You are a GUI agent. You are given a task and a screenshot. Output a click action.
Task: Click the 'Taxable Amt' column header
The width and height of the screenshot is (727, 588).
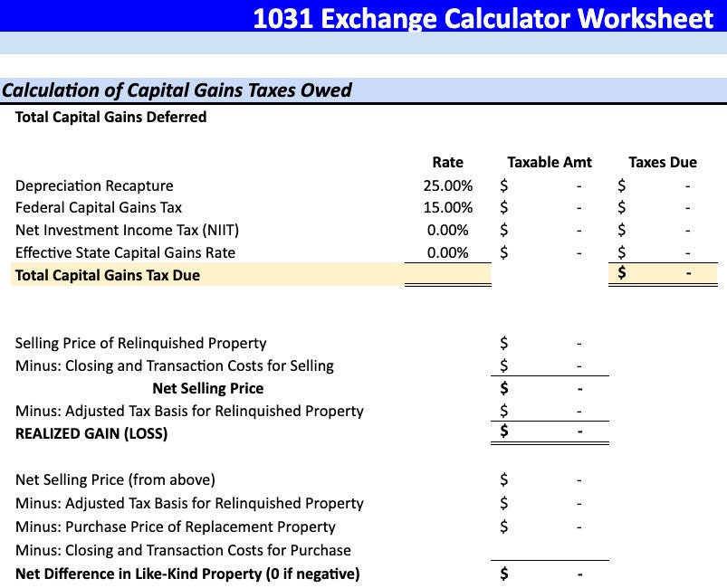click(x=550, y=162)
